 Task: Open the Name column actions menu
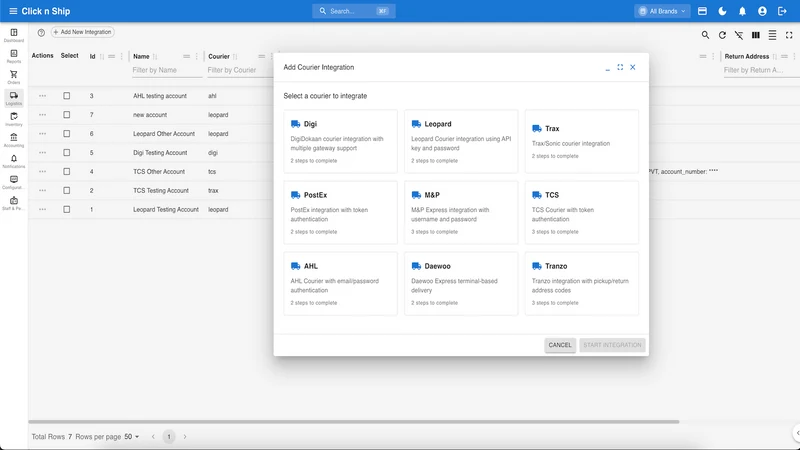click(x=196, y=57)
